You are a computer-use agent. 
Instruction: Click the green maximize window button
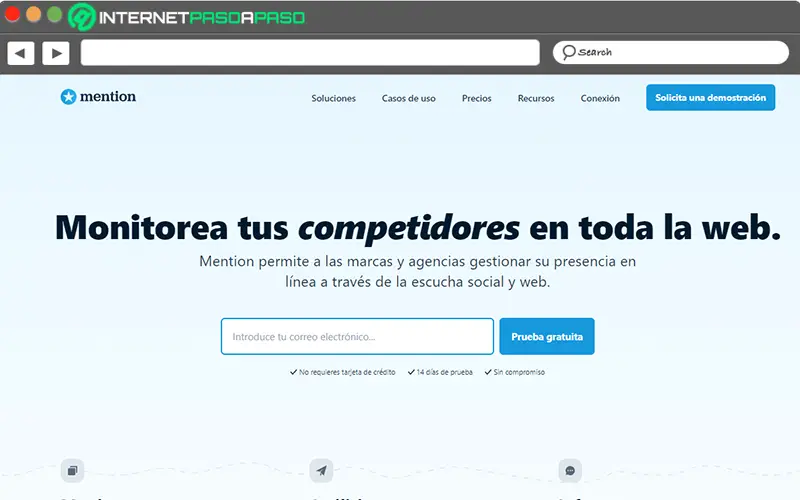(55, 14)
